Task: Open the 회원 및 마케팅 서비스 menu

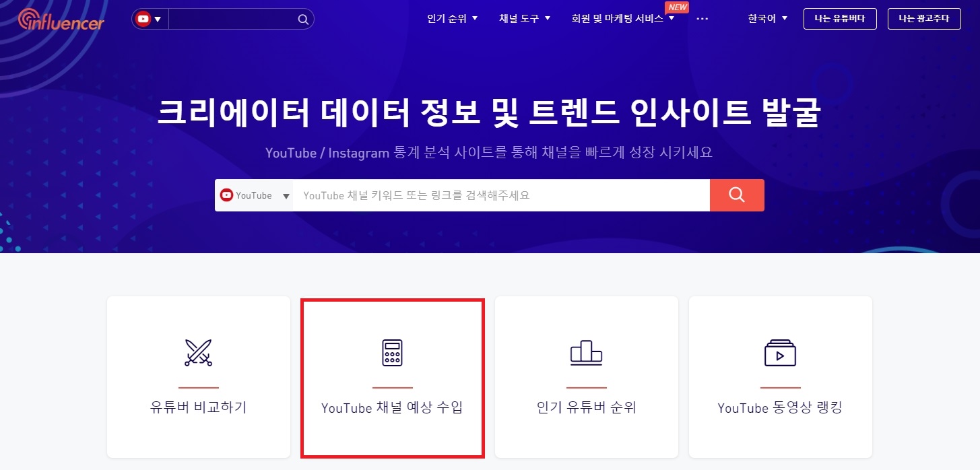Action: (622, 18)
